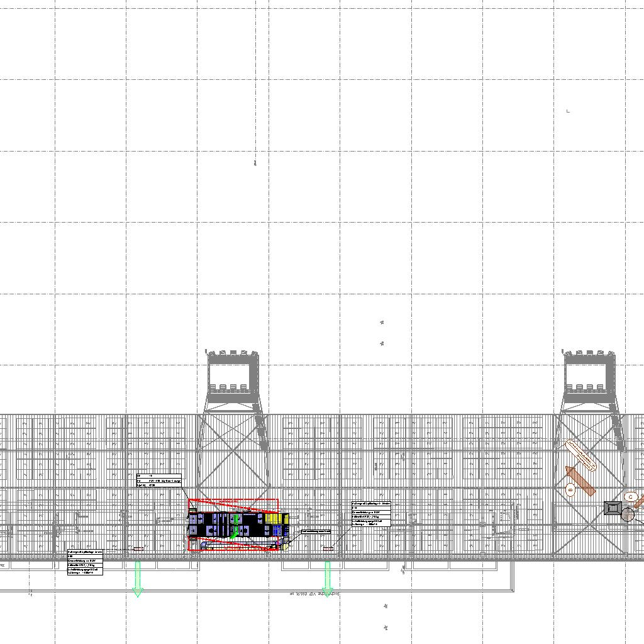Select the right-side annotation text box
Screen dimensions: 644x644
(371, 514)
